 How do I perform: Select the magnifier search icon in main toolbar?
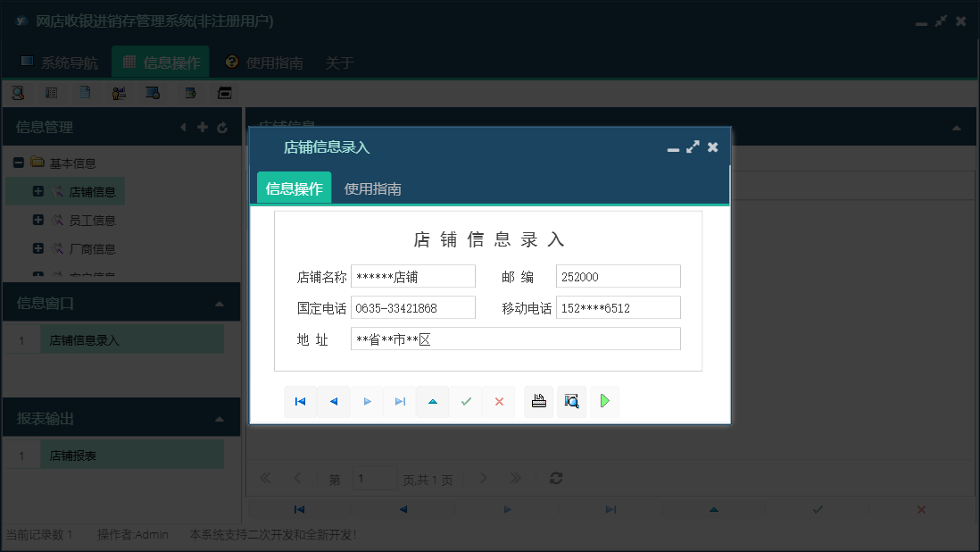point(18,92)
